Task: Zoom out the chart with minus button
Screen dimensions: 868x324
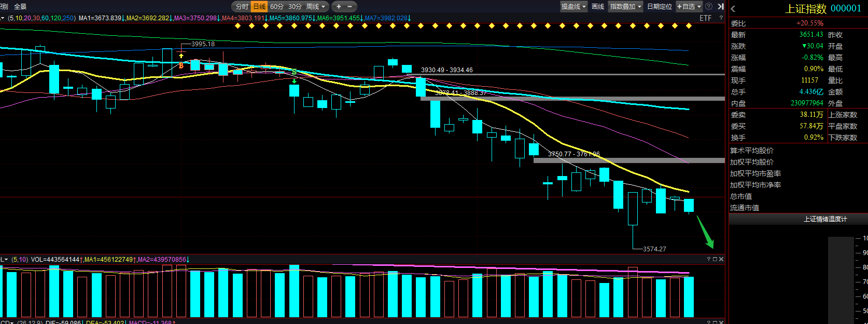Action: 350,7
